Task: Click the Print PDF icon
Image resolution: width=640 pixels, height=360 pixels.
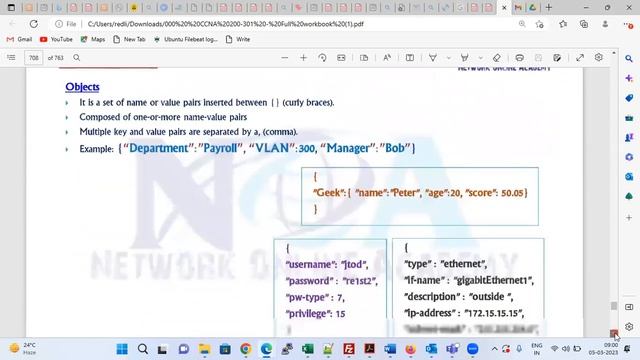Action: coord(520,58)
